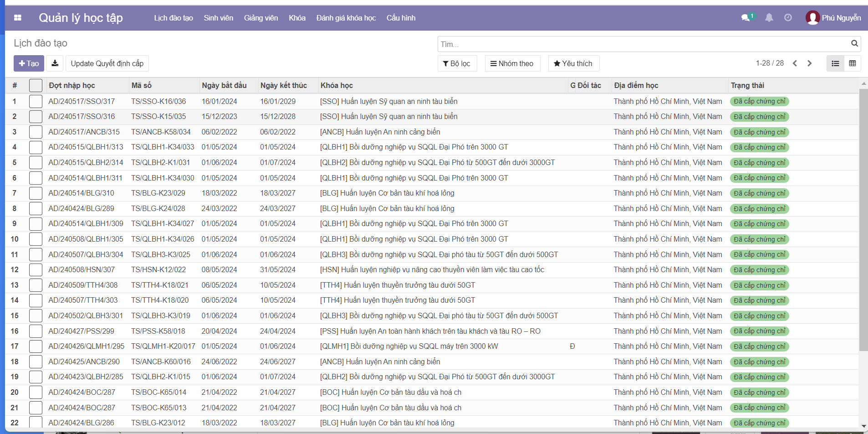Click the download export icon button

(55, 63)
